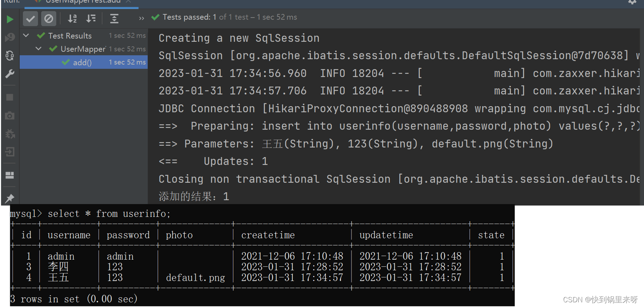This screenshot has height=307, width=644.
Task: Click the 'state' column header
Action: [x=491, y=235]
